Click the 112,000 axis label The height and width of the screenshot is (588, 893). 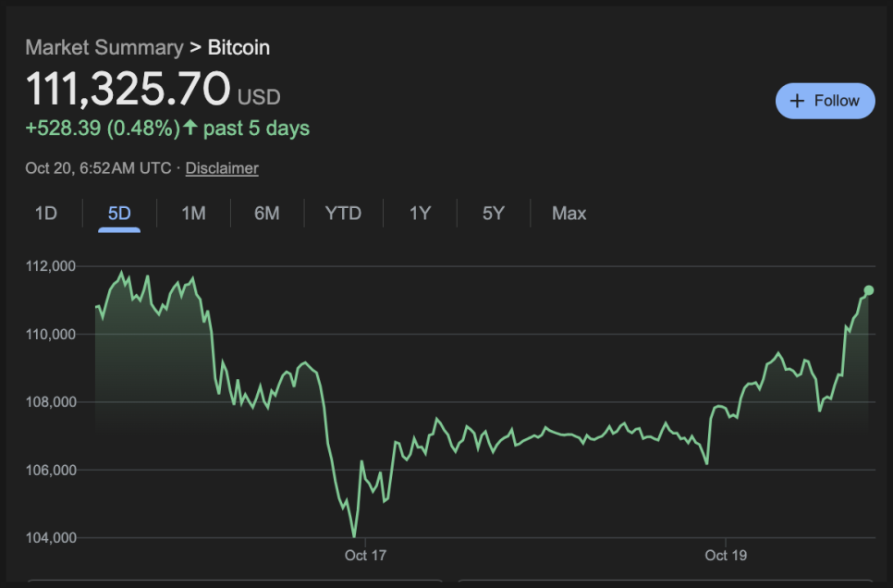50,266
